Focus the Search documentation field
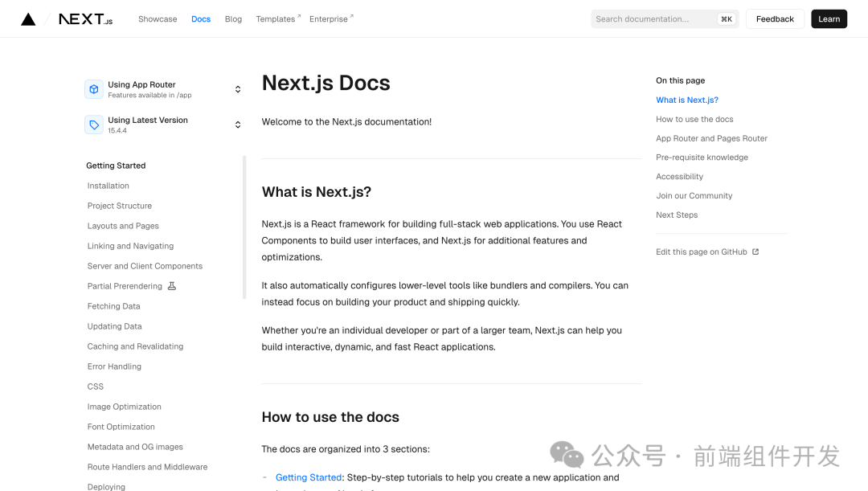Screen dimensions: 868x491 click(x=665, y=19)
